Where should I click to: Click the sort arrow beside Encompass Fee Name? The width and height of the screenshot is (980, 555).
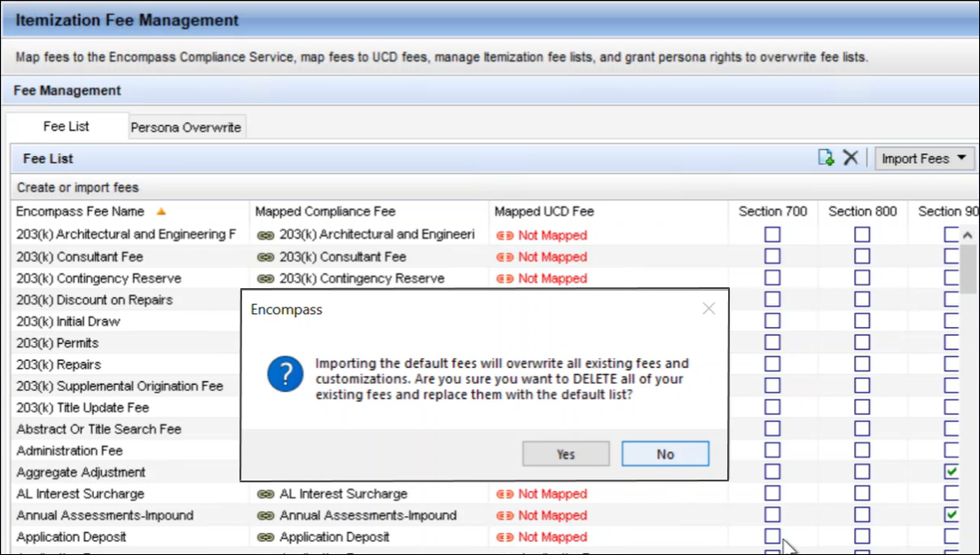[161, 211]
